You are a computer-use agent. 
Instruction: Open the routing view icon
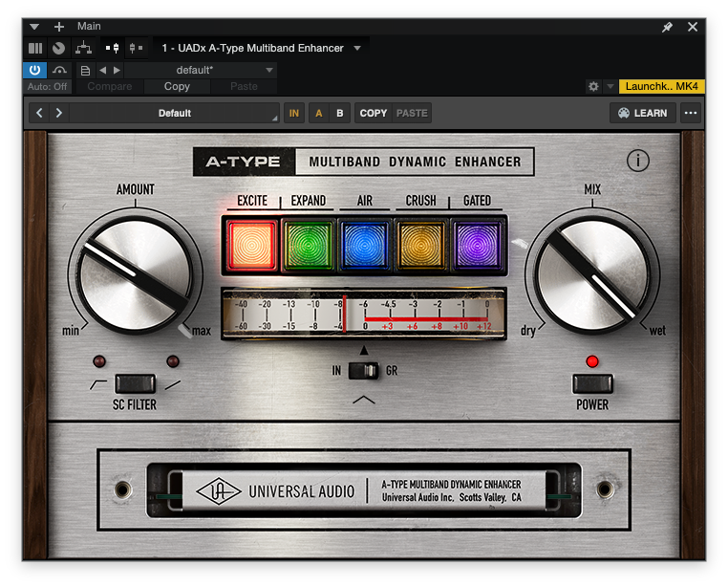pos(83,48)
